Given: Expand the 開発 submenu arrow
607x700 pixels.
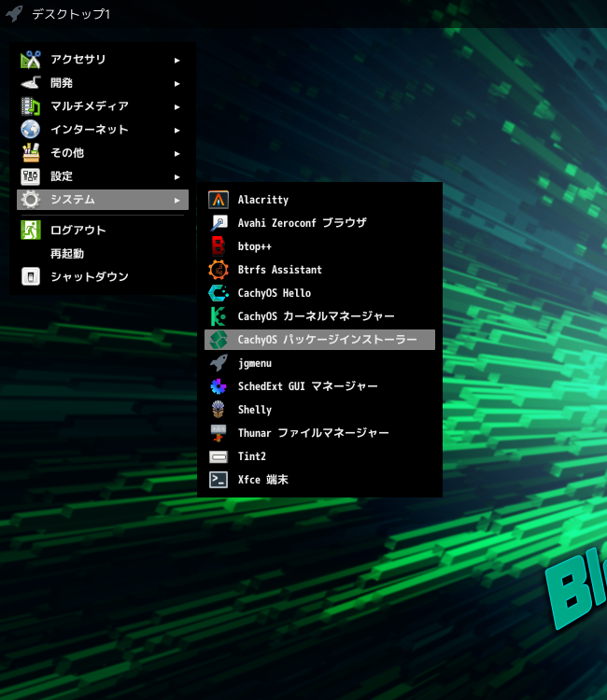Looking at the screenshot, I should click(177, 83).
